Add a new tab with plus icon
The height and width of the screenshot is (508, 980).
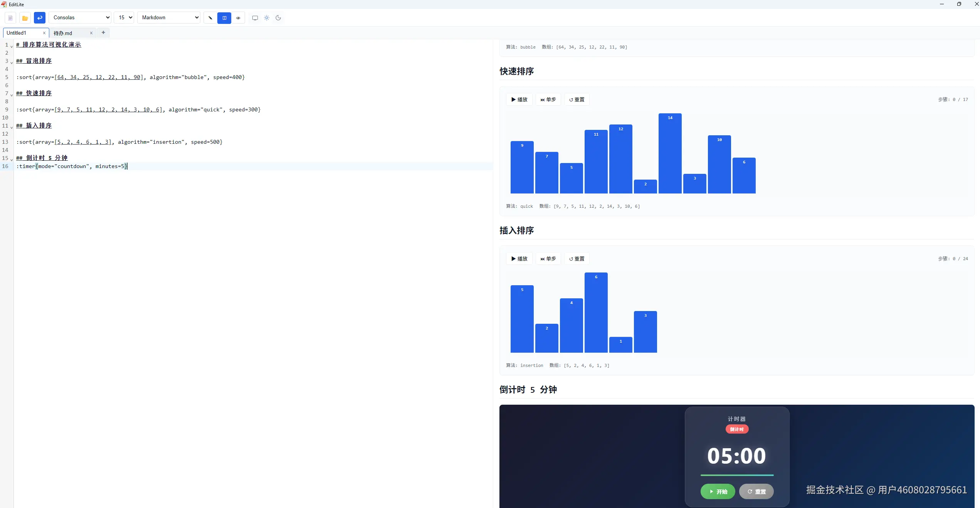pyautogui.click(x=103, y=33)
